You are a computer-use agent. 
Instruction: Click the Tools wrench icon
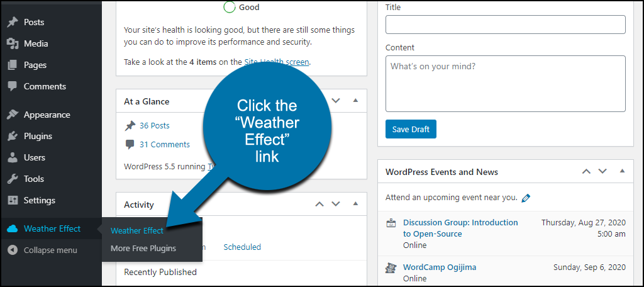click(x=13, y=179)
